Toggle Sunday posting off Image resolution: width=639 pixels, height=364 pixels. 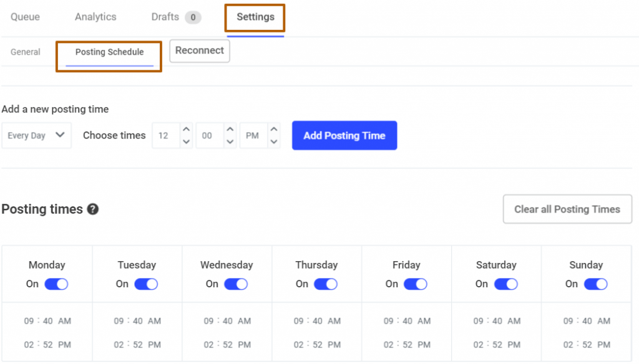596,284
